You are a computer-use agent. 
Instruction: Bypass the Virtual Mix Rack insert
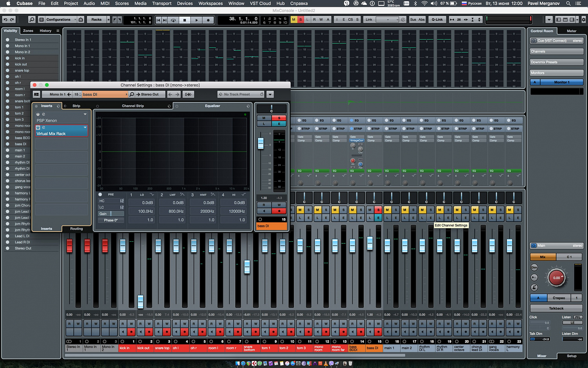[38, 128]
